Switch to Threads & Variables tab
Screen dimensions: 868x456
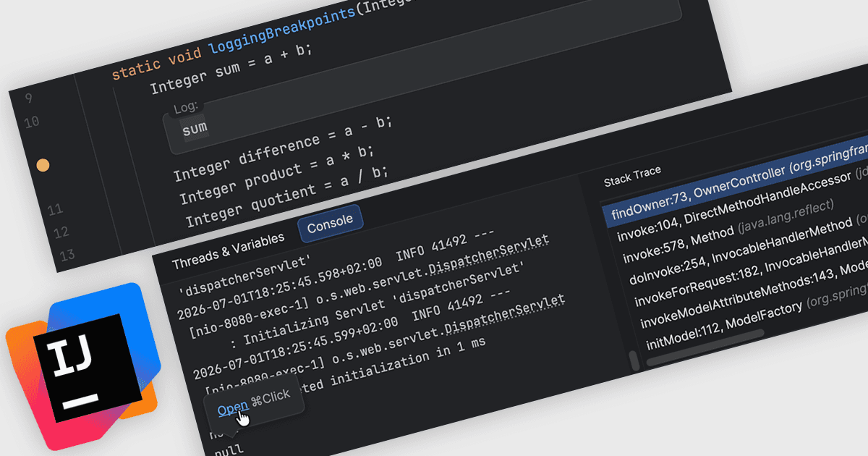(x=229, y=250)
